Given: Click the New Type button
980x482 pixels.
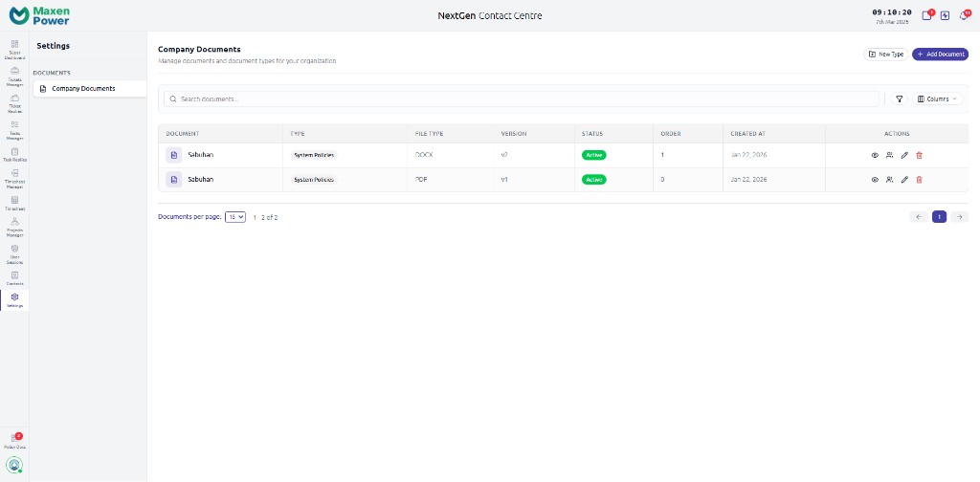Looking at the screenshot, I should pos(885,55).
